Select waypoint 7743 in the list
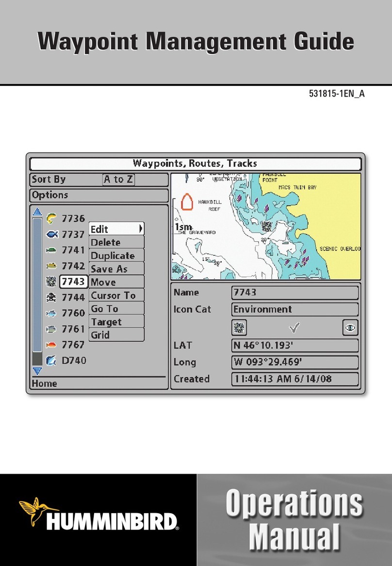The image size is (392, 566). (x=73, y=282)
